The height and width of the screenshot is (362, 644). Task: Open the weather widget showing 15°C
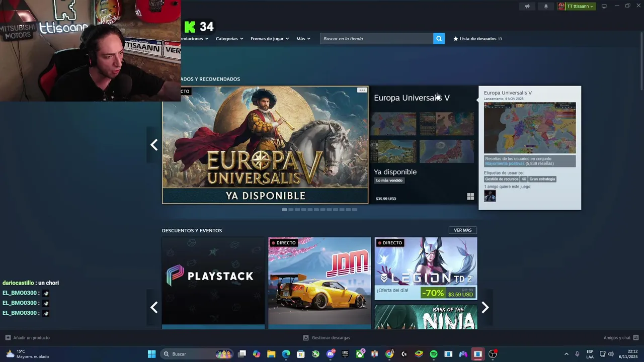point(28,354)
